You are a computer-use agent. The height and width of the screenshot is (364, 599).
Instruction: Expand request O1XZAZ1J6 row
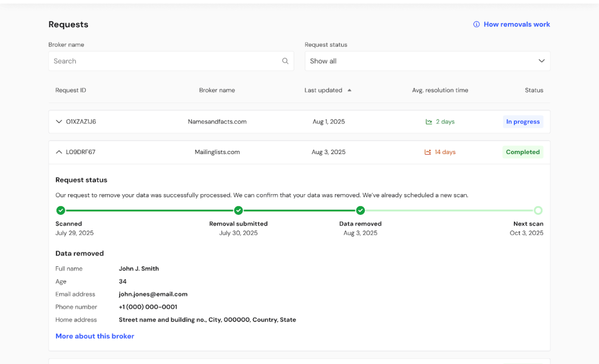59,122
